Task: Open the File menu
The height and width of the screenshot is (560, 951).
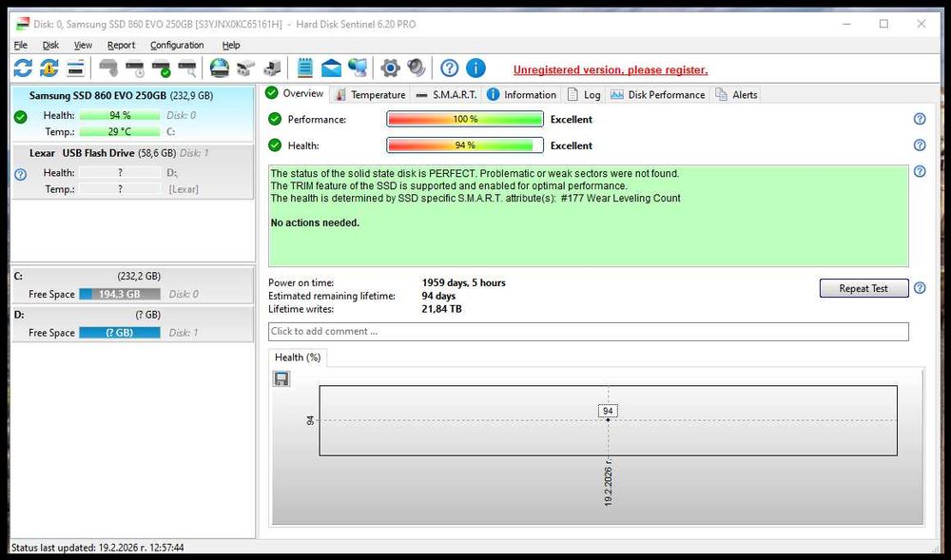Action: (21, 45)
